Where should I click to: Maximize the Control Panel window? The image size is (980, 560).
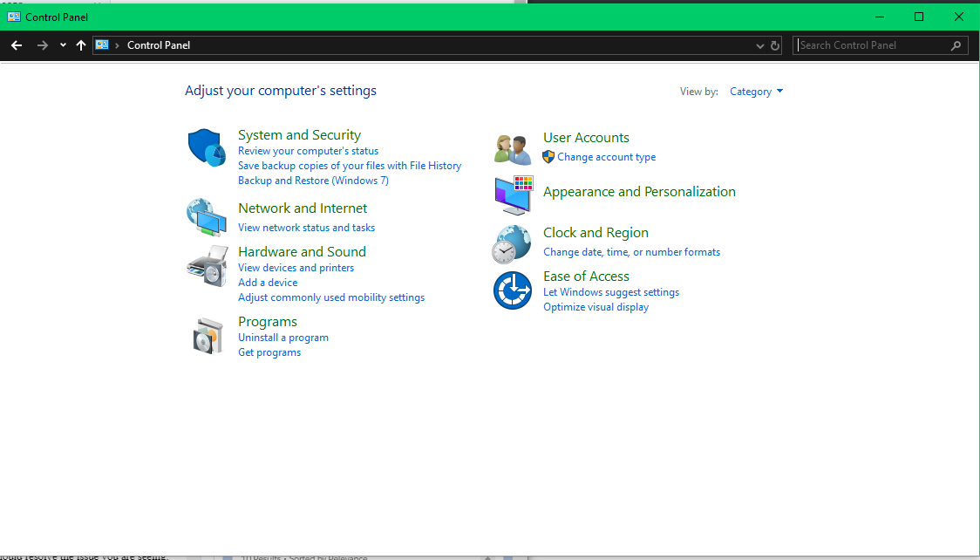click(919, 17)
